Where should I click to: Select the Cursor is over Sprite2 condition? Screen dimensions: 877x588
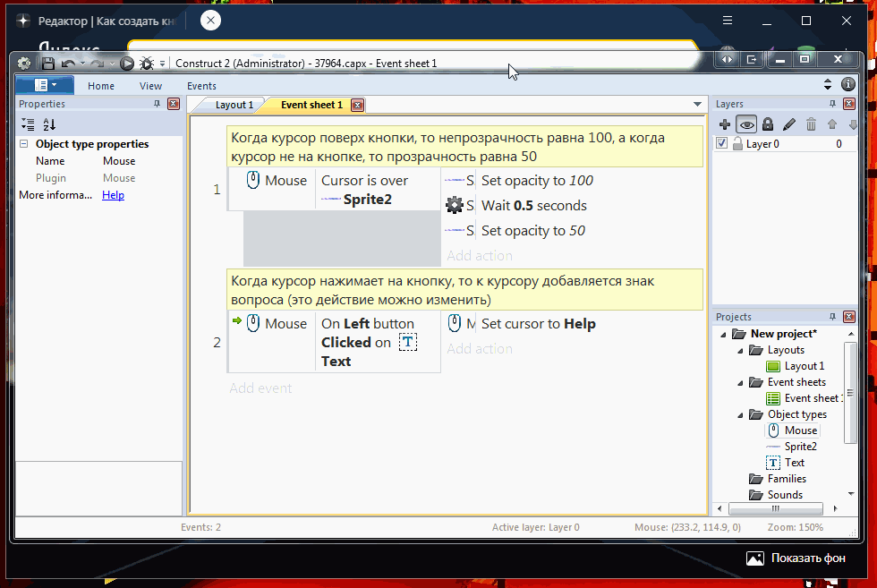point(378,190)
